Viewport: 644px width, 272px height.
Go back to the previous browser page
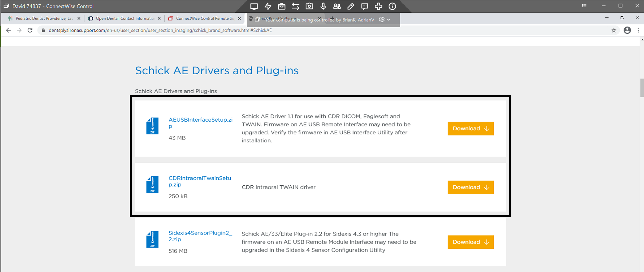click(8, 30)
